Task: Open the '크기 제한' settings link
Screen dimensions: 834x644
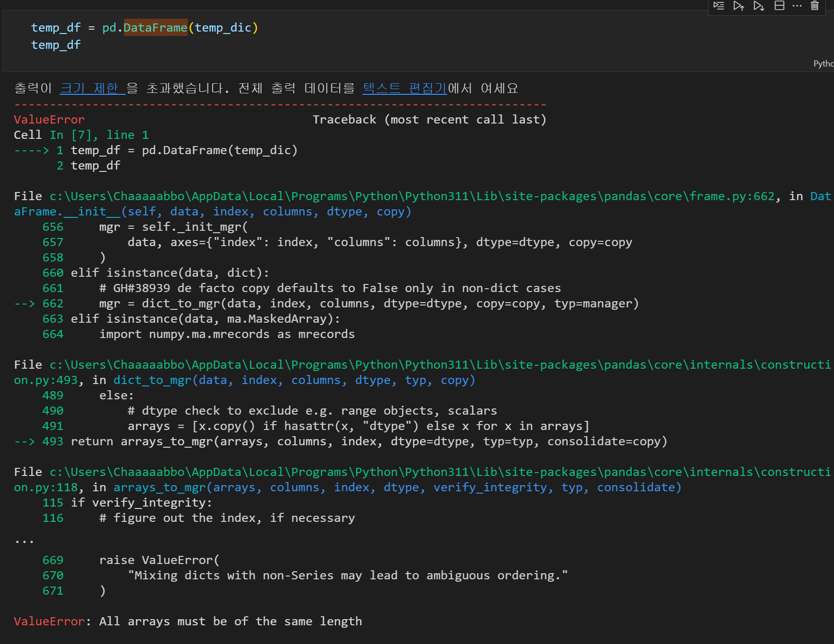Action: tap(92, 88)
